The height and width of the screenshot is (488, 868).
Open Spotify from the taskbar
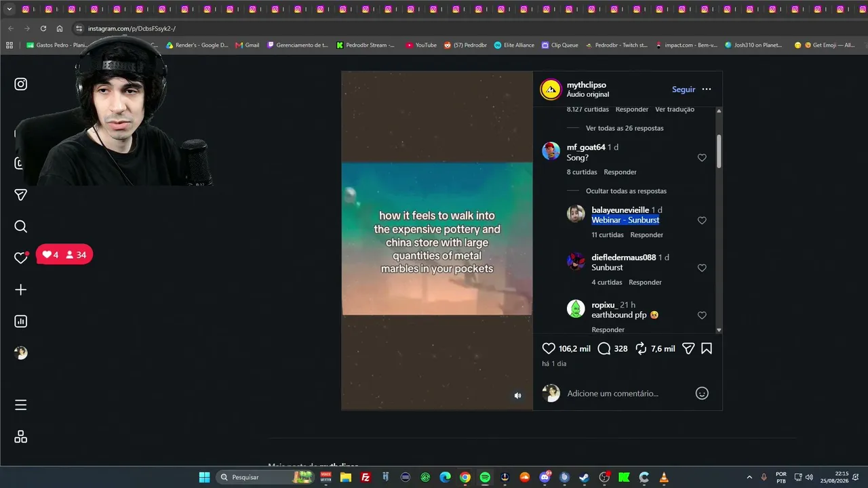(485, 477)
